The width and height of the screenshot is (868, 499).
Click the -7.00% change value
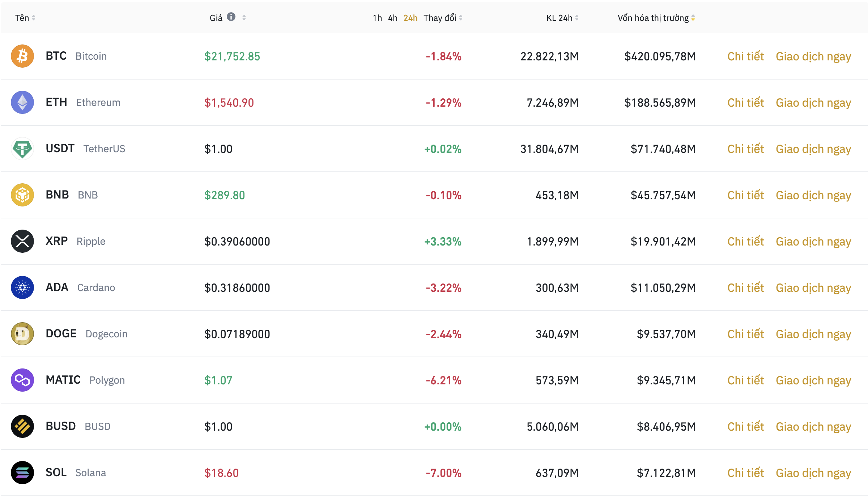pos(443,473)
